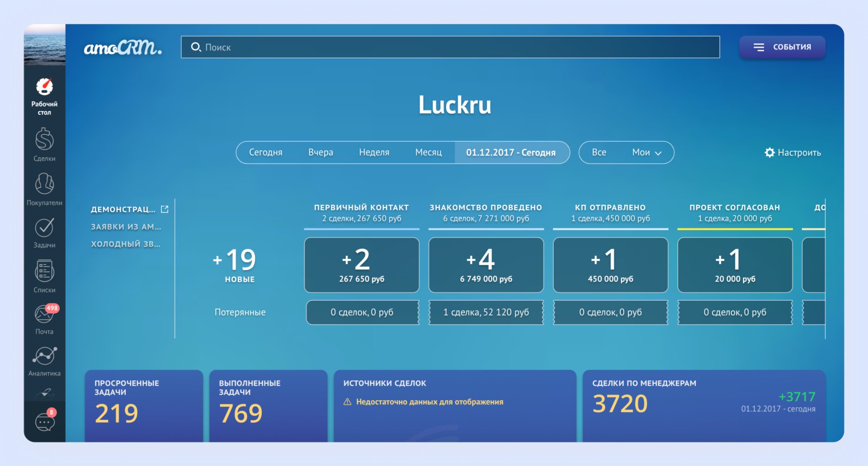This screenshot has height=466, width=868.
Task: Toggle filter to Все deals
Action: coord(599,153)
